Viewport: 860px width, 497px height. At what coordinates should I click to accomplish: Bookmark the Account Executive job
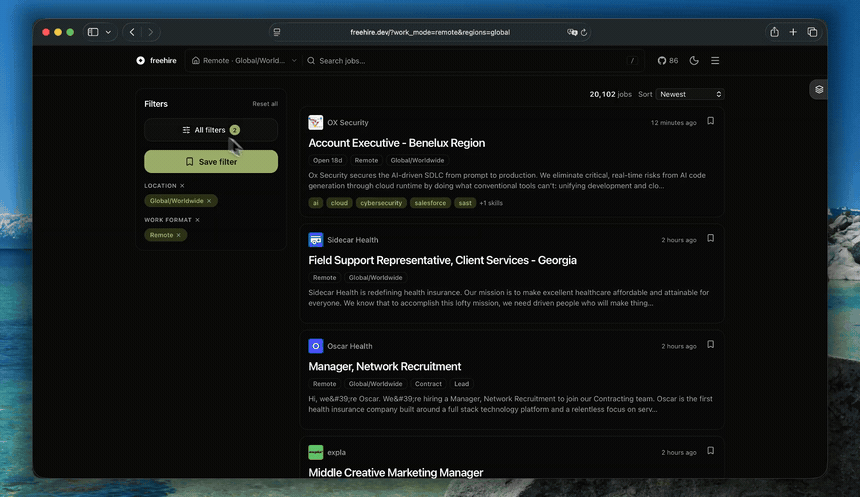coord(710,121)
